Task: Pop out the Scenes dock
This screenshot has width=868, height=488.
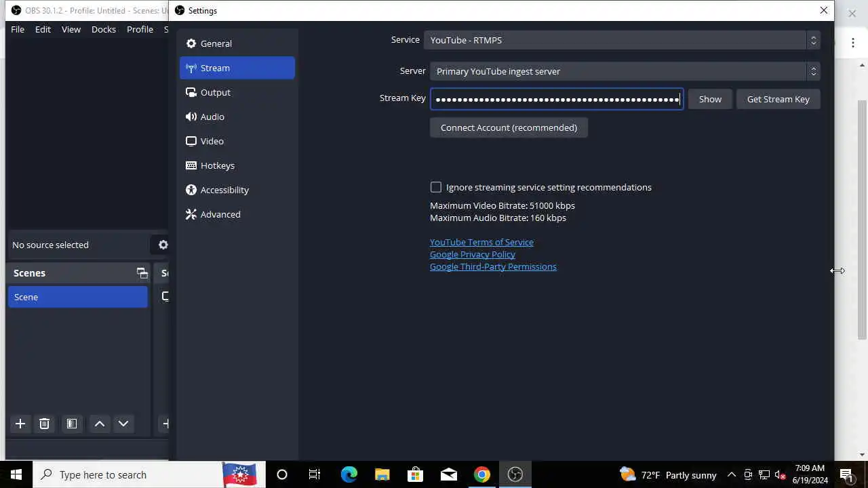Action: [x=142, y=273]
